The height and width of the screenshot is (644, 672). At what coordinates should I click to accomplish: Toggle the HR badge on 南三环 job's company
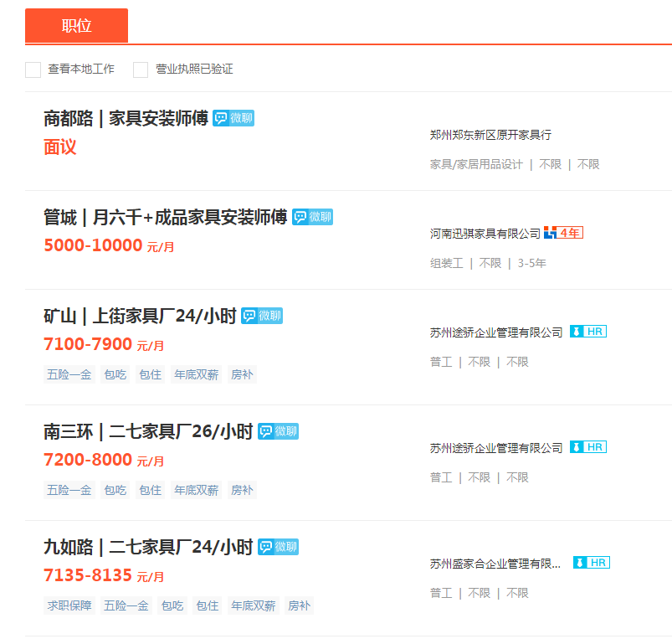click(588, 446)
